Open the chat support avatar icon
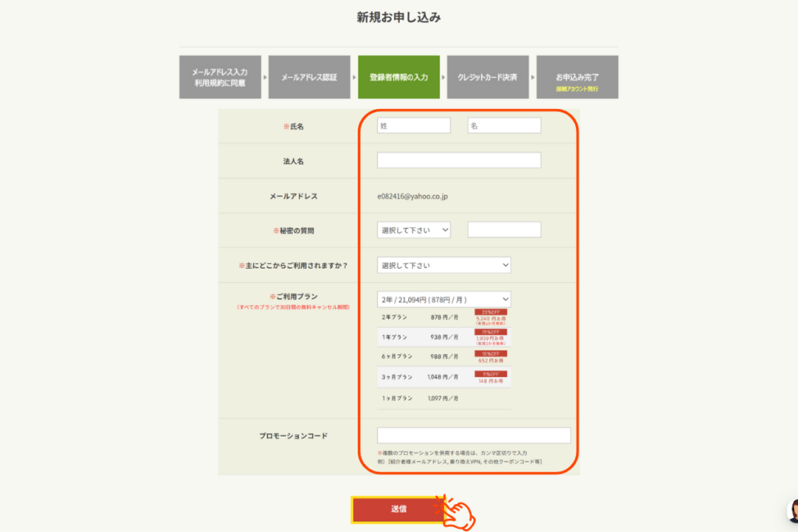Image resolution: width=798 pixels, height=532 pixels. (792, 512)
